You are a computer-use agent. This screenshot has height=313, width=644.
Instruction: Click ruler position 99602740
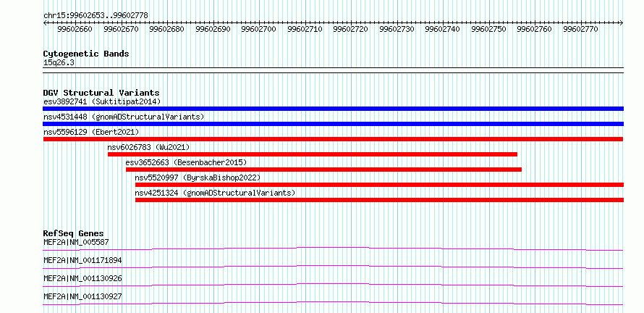pos(442,29)
